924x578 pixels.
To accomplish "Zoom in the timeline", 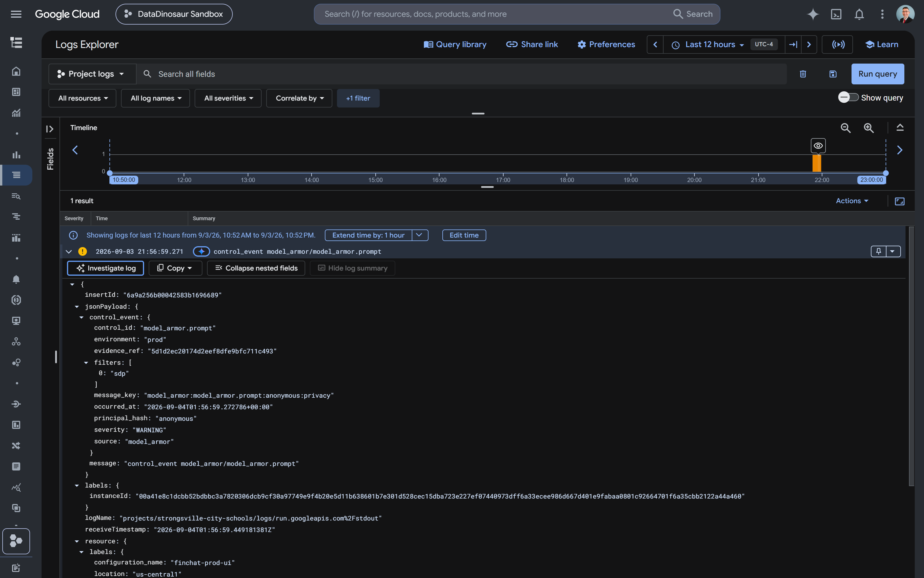I will click(x=869, y=128).
